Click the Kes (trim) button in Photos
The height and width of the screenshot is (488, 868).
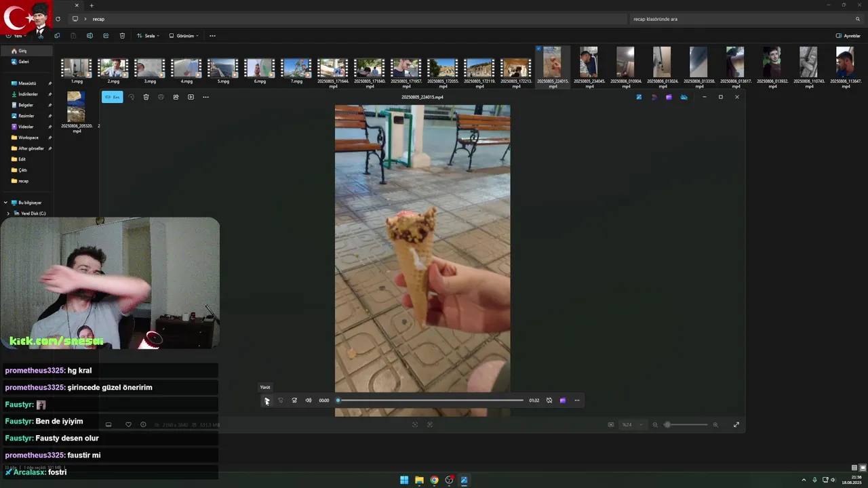(113, 97)
